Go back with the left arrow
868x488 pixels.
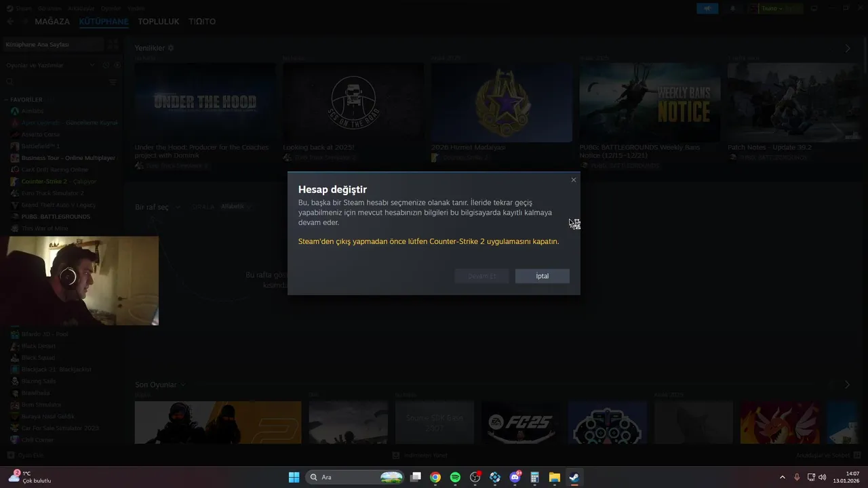10,22
